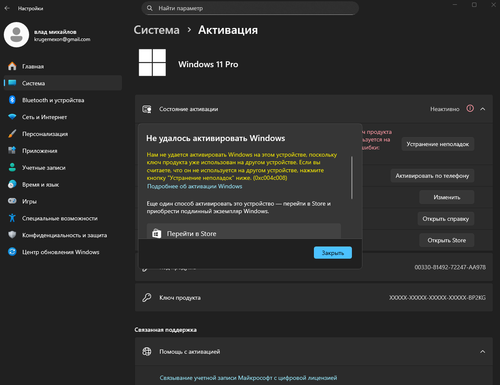Open "Bluetooth и устройства" section
500x385 pixels.
[x=63, y=100]
